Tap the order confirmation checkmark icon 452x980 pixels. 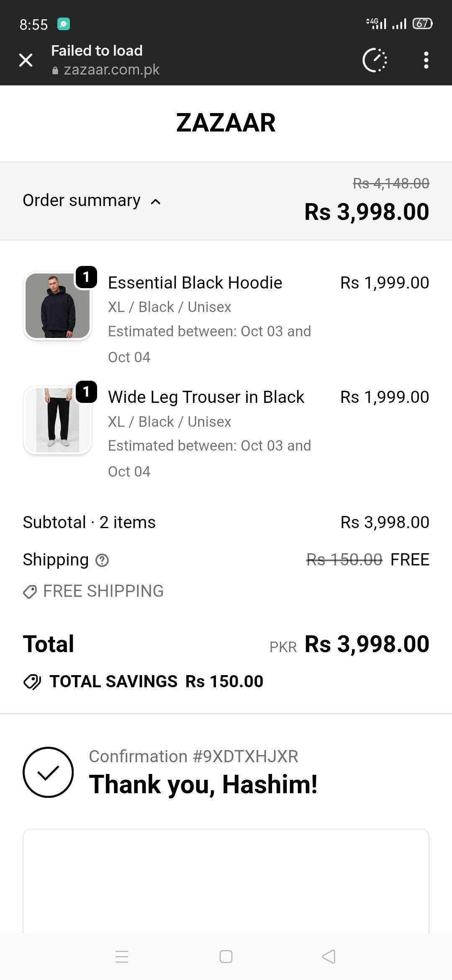[48, 772]
